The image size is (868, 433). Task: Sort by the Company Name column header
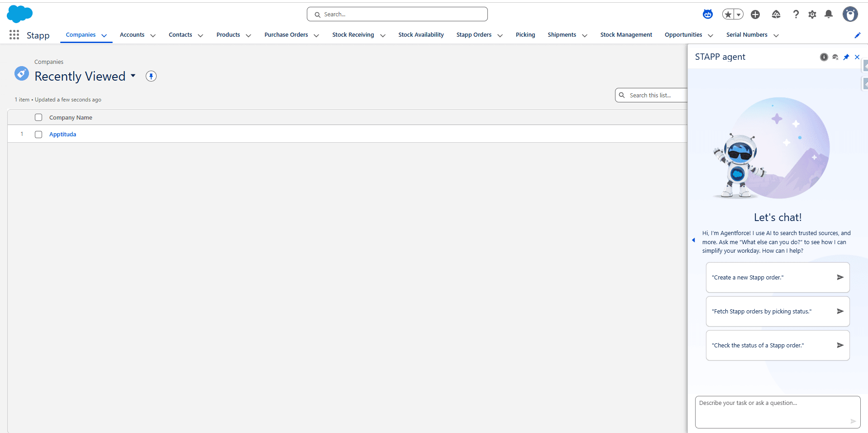(x=71, y=118)
